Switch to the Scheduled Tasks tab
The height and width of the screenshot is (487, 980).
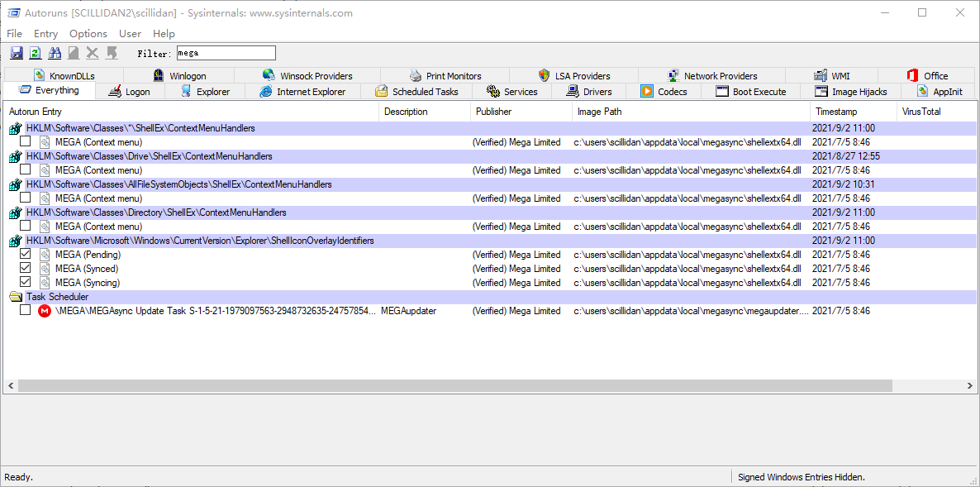(x=417, y=92)
